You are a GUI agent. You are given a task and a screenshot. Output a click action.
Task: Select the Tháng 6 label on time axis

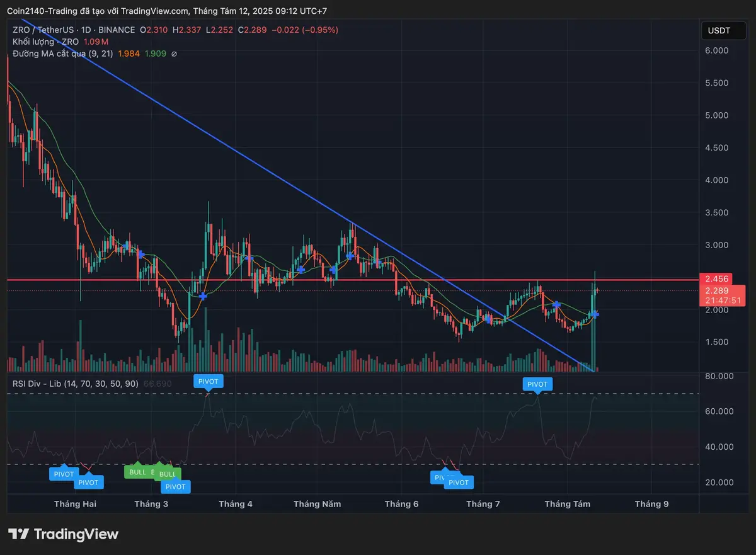click(401, 504)
